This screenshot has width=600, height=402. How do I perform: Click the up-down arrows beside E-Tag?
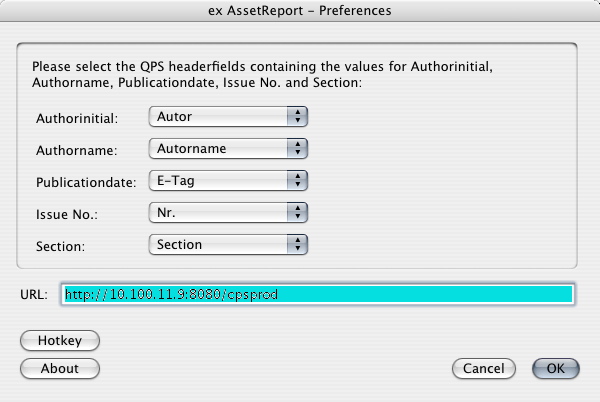click(297, 181)
